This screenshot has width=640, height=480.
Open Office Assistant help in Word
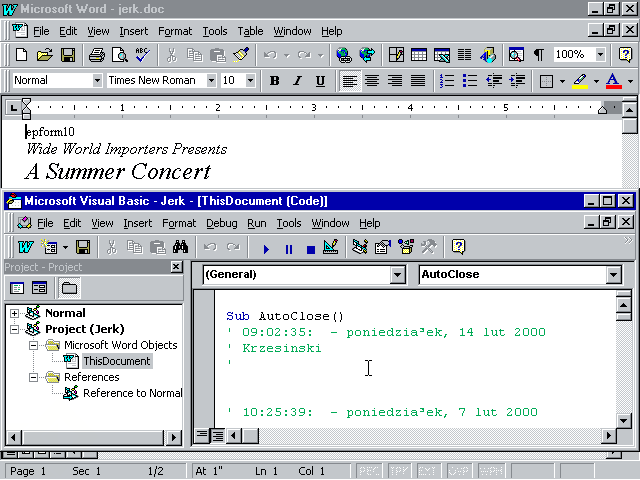click(x=625, y=55)
